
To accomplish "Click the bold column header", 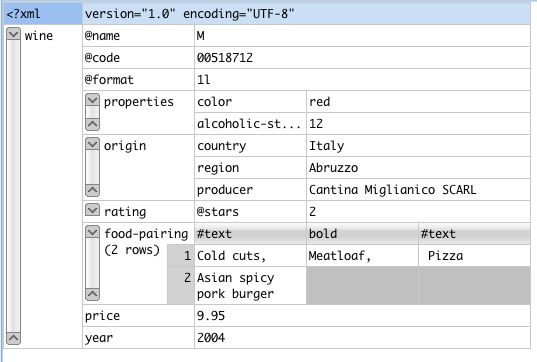I will 362,234.
